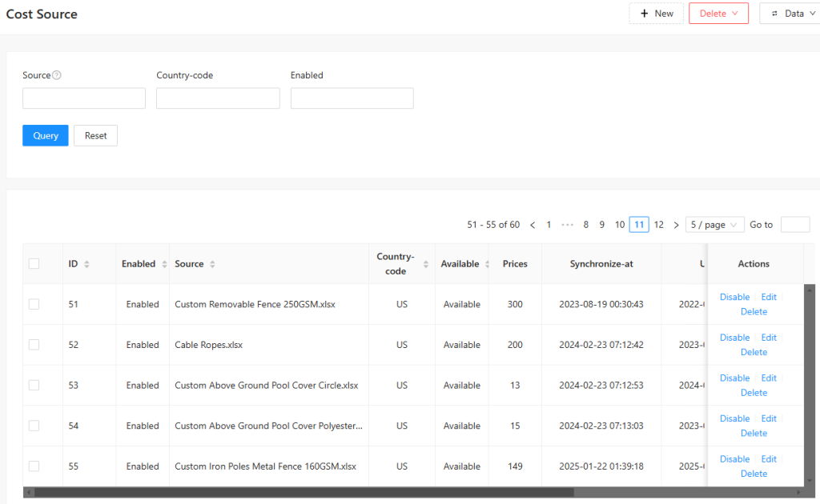This screenshot has width=820, height=504.
Task: Click Custom Iron Poles Metal Fence 160GSM.xlsx
Action: (x=265, y=466)
